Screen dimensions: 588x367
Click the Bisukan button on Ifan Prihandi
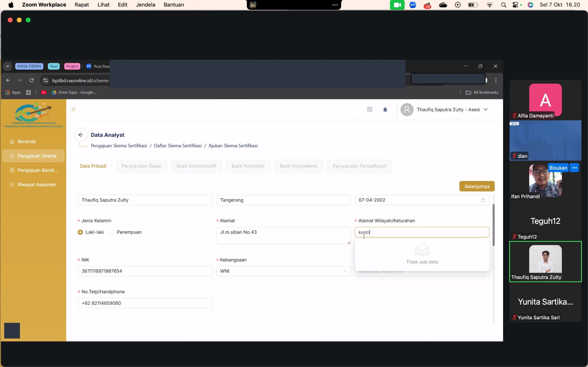[558, 168]
